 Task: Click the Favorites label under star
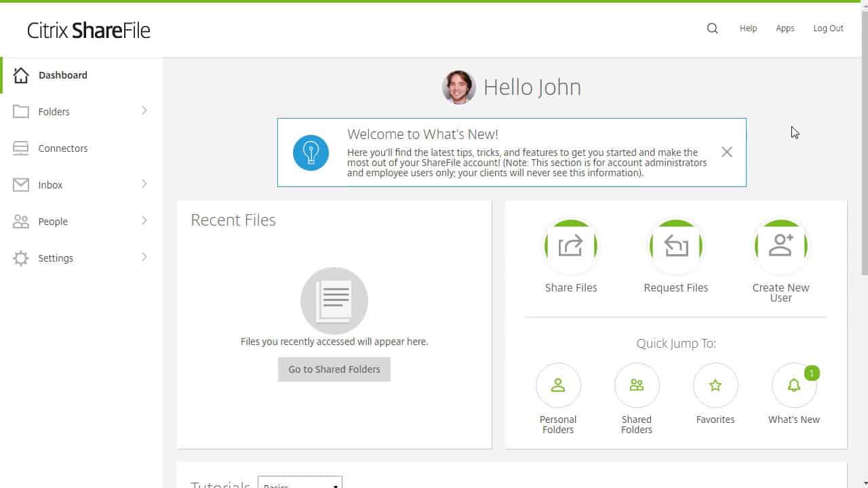tap(715, 420)
